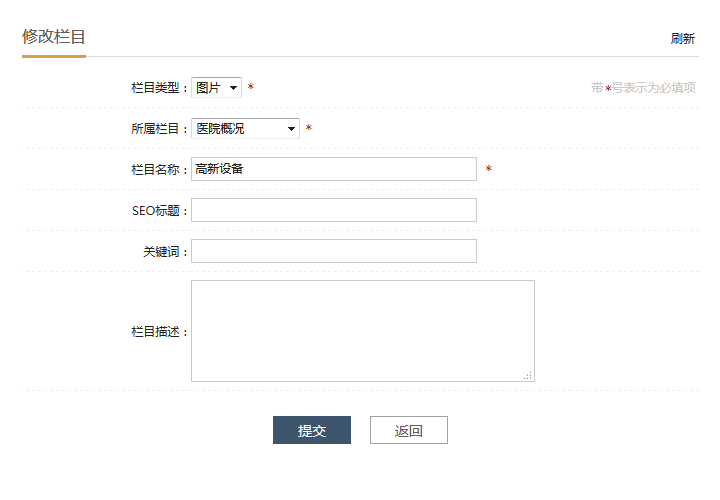Screen dimensions: 720x500
Task: Focus the SEO标题 text field
Action: pyautogui.click(x=333, y=210)
